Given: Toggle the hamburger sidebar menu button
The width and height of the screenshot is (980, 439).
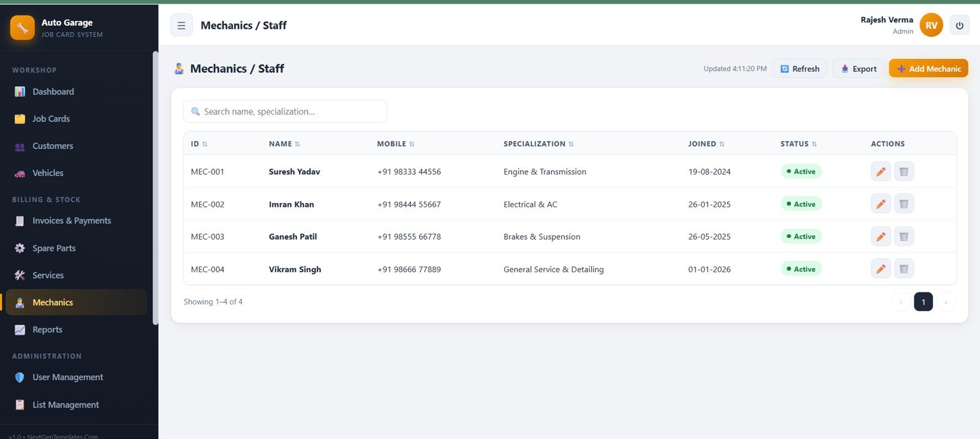Looking at the screenshot, I should [x=181, y=25].
